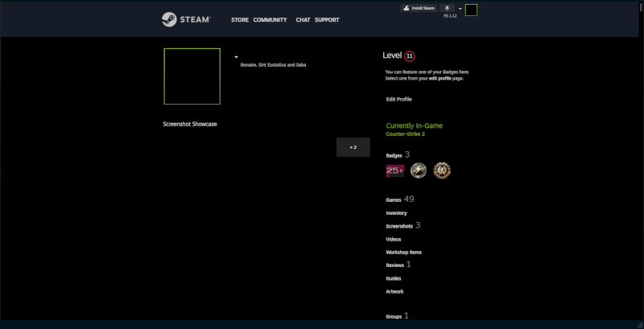The image size is (644, 329).
Task: Open the COMMUNITY menu
Action: pos(270,19)
